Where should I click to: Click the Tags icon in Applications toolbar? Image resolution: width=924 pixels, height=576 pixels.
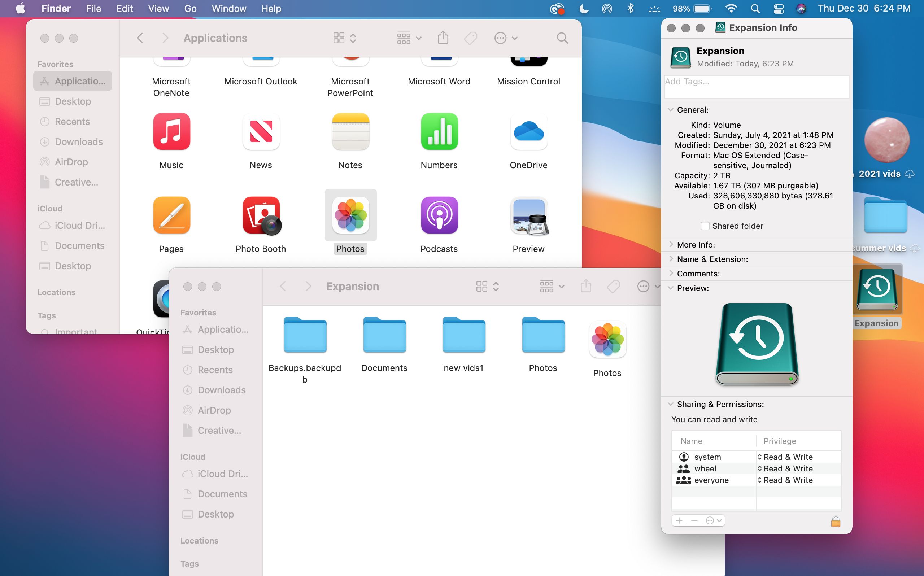point(471,38)
